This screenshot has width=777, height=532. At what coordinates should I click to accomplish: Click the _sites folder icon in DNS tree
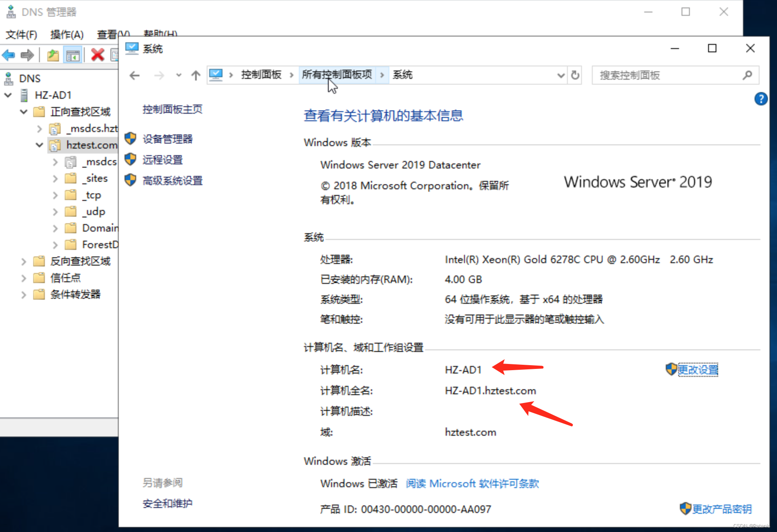71,178
